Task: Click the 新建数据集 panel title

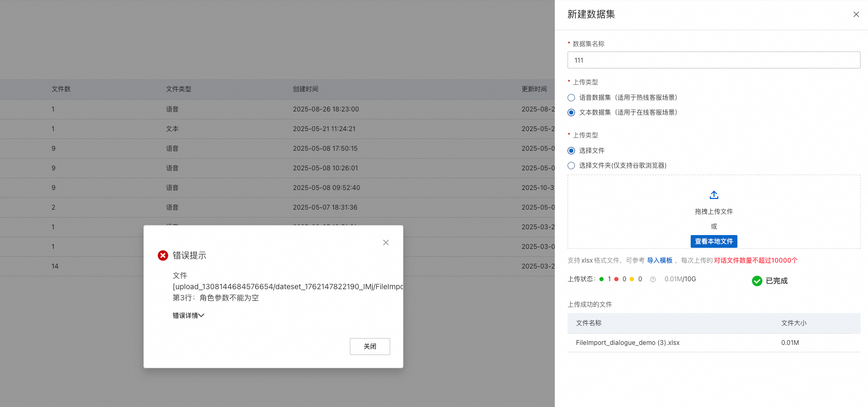Action: (591, 14)
